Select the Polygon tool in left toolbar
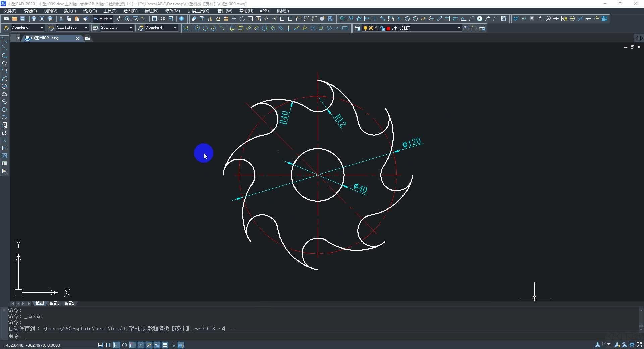Viewport: 644px width, 349px height. tap(4, 63)
